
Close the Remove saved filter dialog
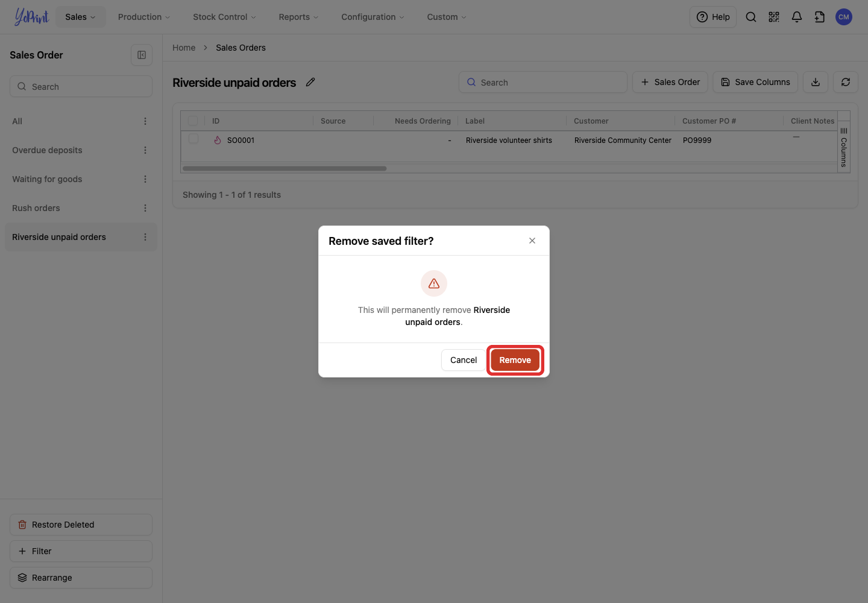[x=532, y=241]
